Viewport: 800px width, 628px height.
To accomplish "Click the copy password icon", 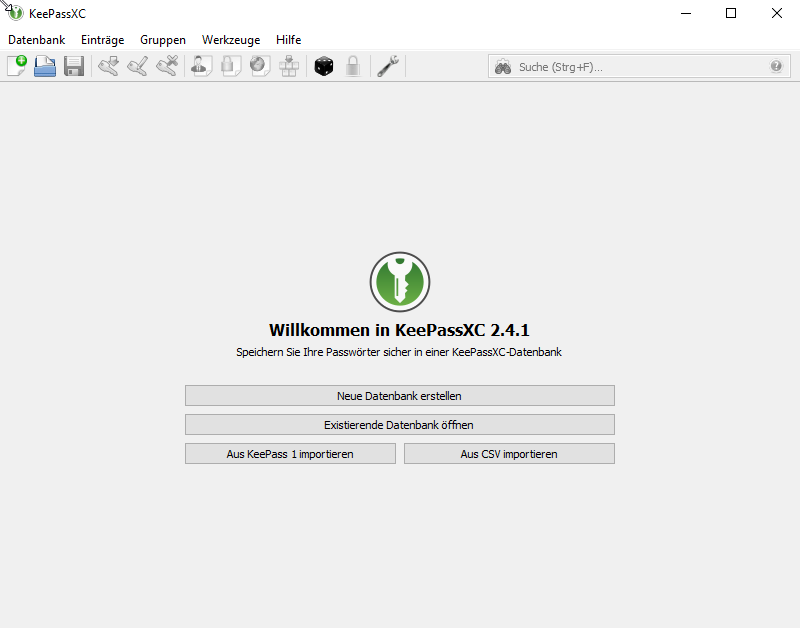I will (x=231, y=66).
